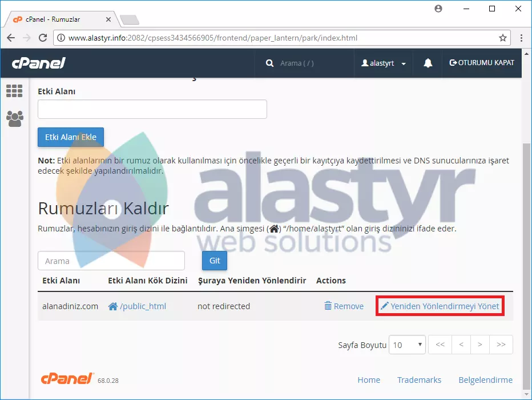This screenshot has width=532, height=400.
Task: Click OTURUMU KAPAT logout button
Action: (x=482, y=63)
